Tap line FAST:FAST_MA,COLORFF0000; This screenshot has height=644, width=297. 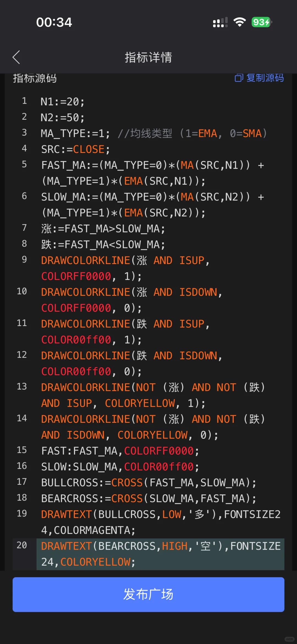[120, 451]
